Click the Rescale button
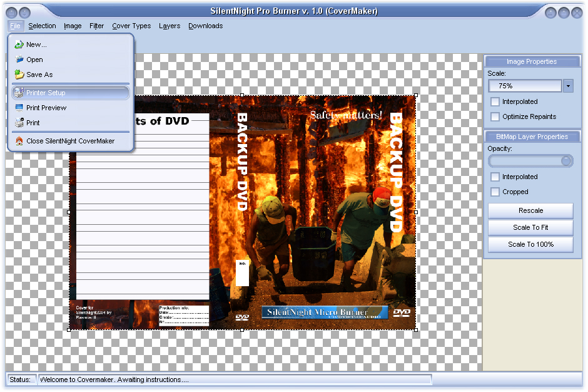Image resolution: width=588 pixels, height=392 pixels. pyautogui.click(x=530, y=210)
